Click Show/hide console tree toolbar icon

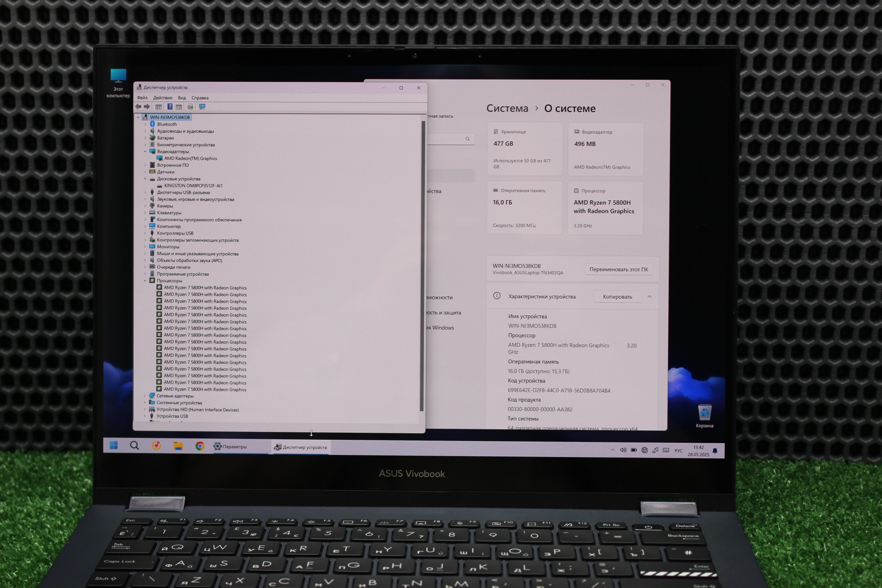(158, 107)
